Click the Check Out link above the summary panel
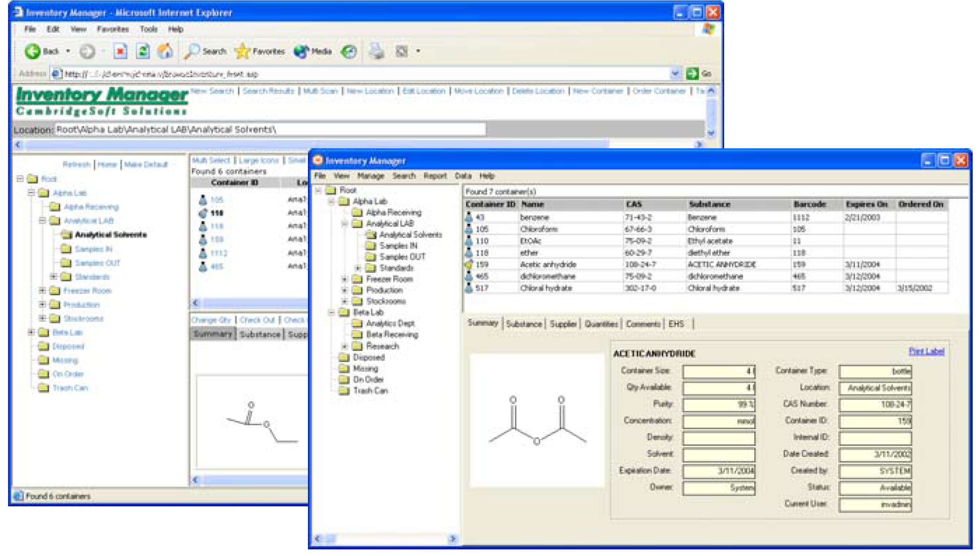 [257, 320]
